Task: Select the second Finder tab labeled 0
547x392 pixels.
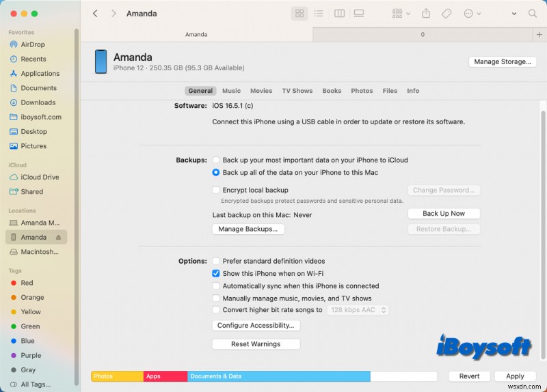Action: tap(423, 35)
